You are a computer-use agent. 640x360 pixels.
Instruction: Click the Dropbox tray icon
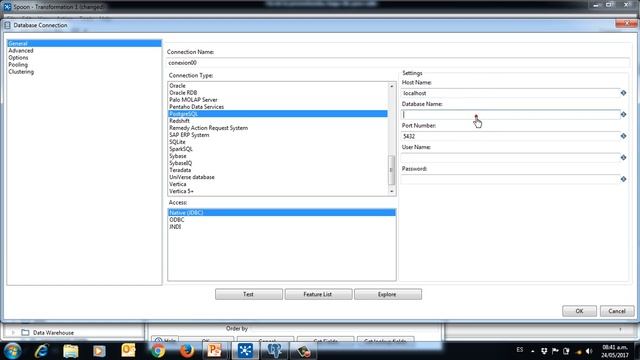point(544,351)
